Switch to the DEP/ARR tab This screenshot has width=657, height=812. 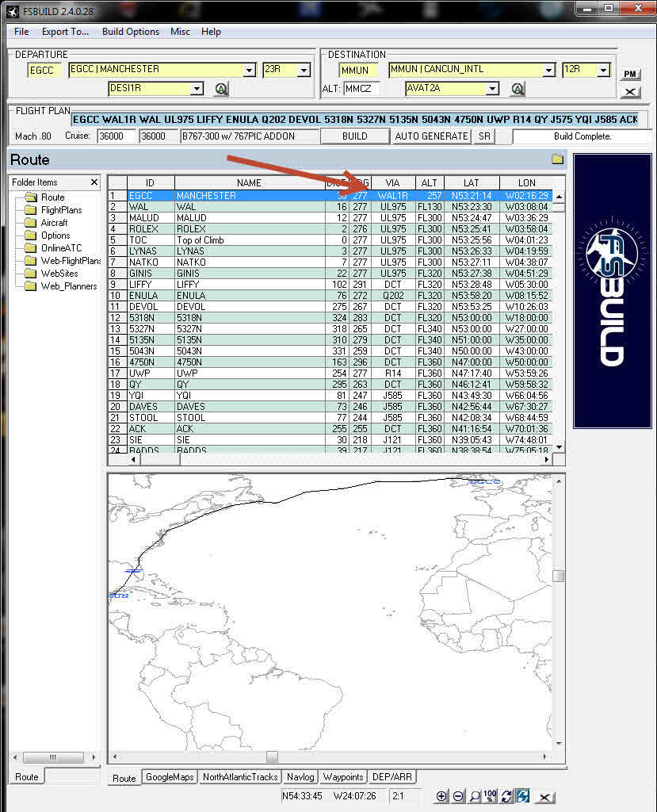392,777
